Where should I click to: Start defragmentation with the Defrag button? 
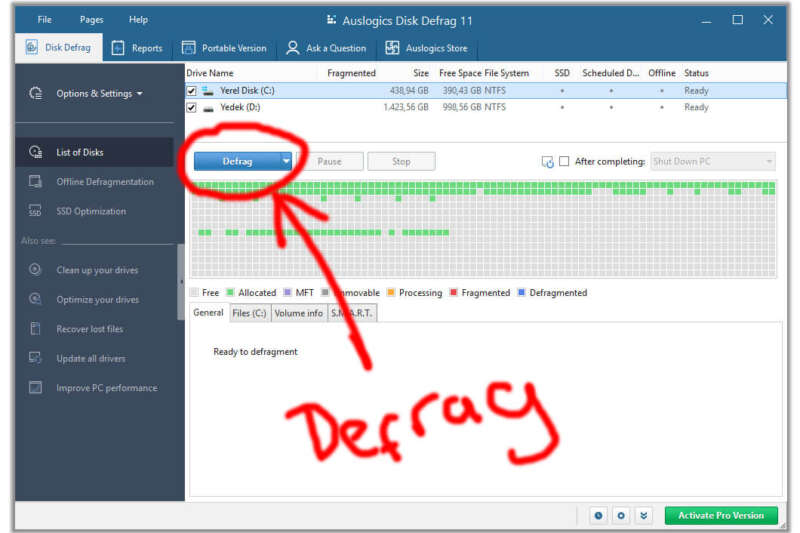coord(237,161)
